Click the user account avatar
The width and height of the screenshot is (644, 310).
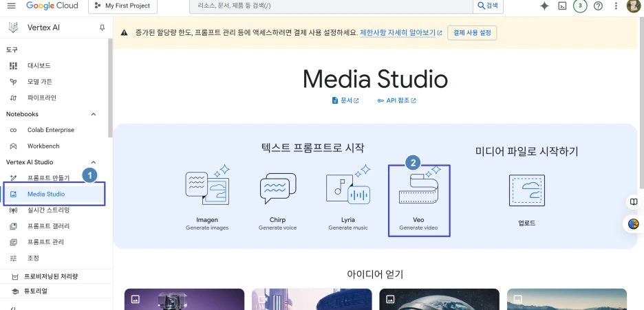[x=634, y=5]
